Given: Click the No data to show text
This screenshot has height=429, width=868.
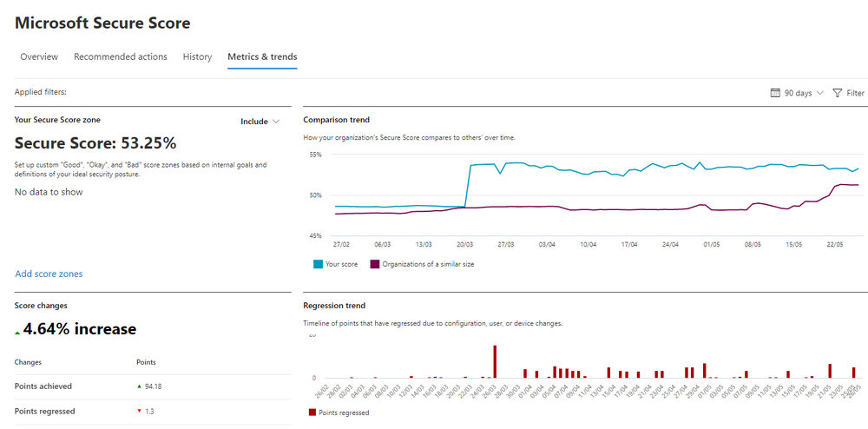Looking at the screenshot, I should 49,192.
